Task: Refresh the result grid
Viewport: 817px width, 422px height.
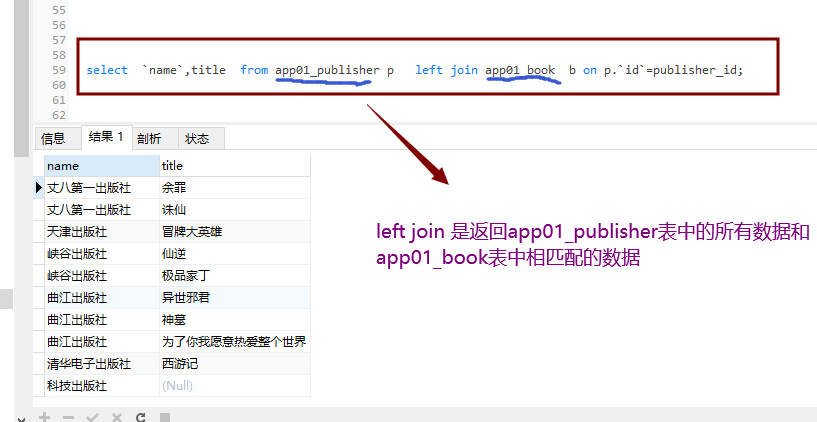Action: pyautogui.click(x=141, y=417)
